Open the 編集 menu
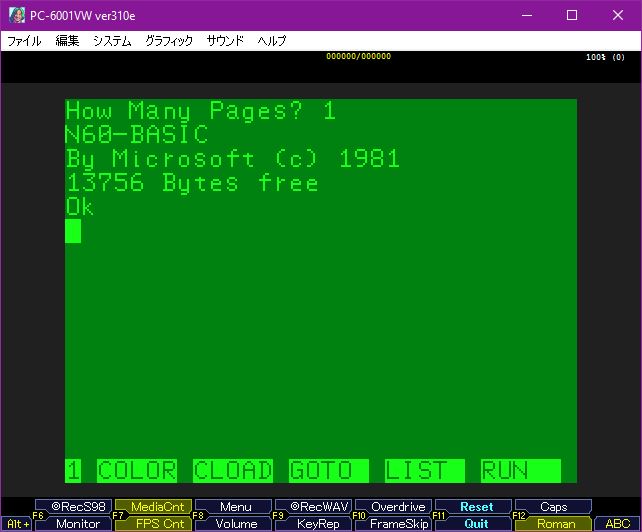Image resolution: width=642 pixels, height=532 pixels. 67,41
